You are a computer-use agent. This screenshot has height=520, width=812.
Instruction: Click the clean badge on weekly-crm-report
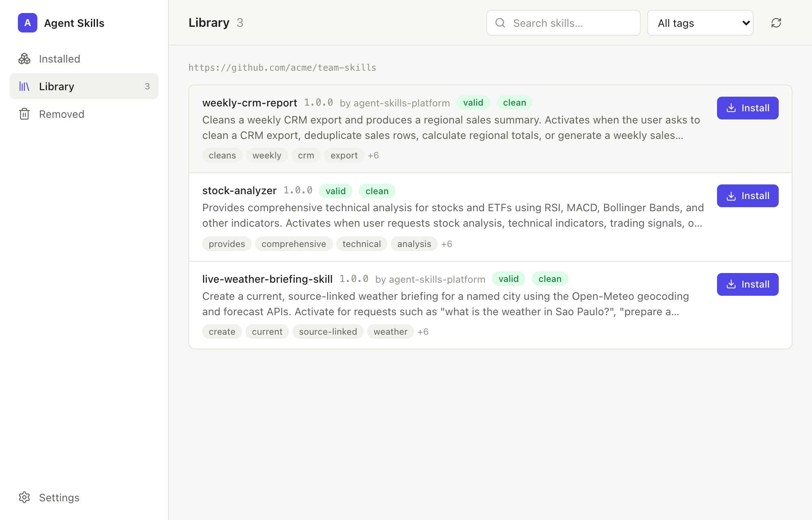click(514, 102)
